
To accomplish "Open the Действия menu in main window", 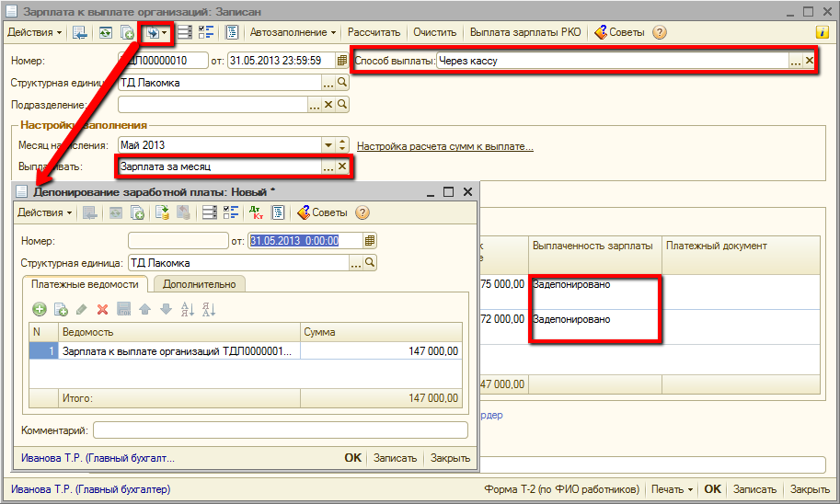I will coord(35,32).
